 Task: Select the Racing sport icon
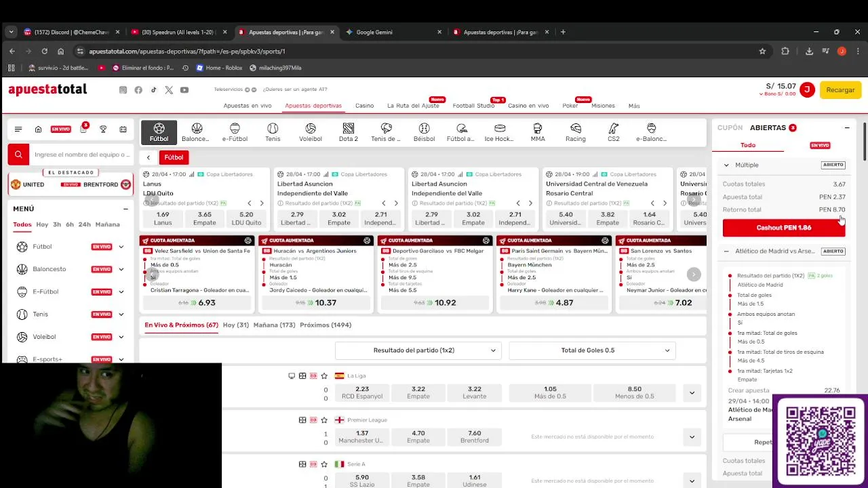point(576,132)
